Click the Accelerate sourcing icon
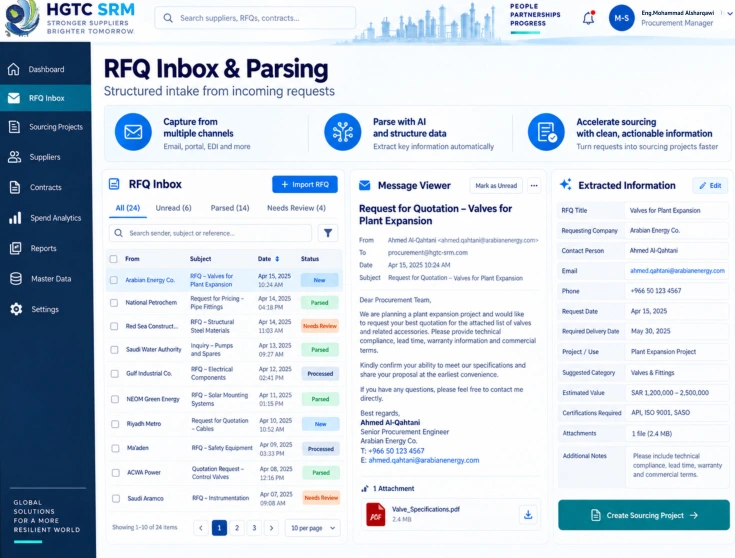 [546, 132]
